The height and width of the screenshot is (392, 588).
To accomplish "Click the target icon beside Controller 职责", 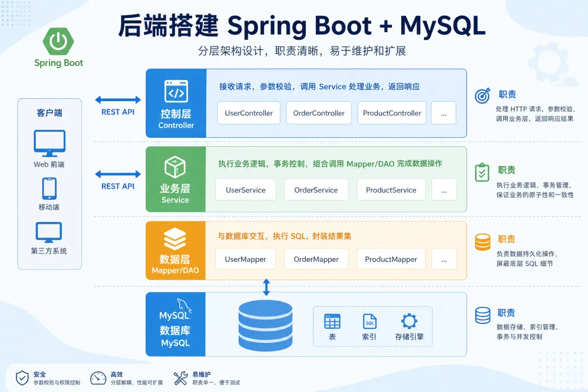I will [x=482, y=96].
